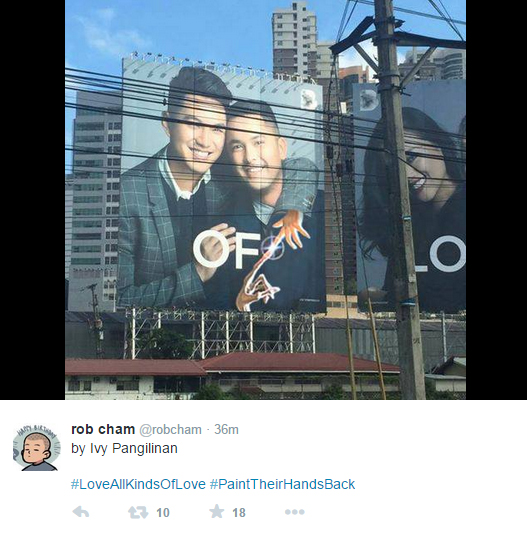View the retweet count of 10
This screenshot has height=542, width=527.
coord(163,513)
